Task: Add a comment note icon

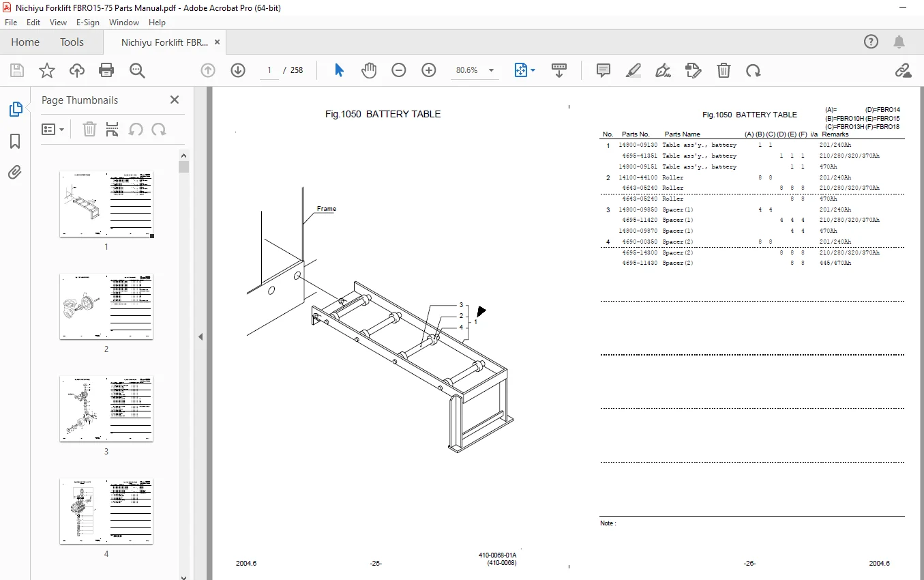Action: 603,70
